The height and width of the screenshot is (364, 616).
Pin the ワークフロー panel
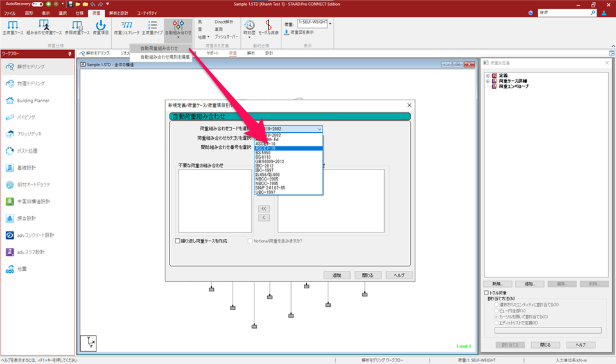pos(69,54)
